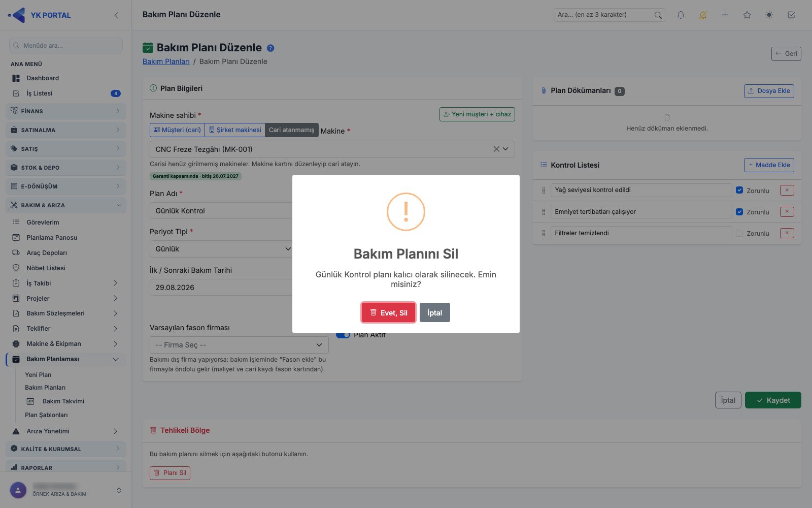Open the Makine CNC Freze Tezgâhı dropdown
Image resolution: width=812 pixels, height=508 pixels.
pos(332,149)
